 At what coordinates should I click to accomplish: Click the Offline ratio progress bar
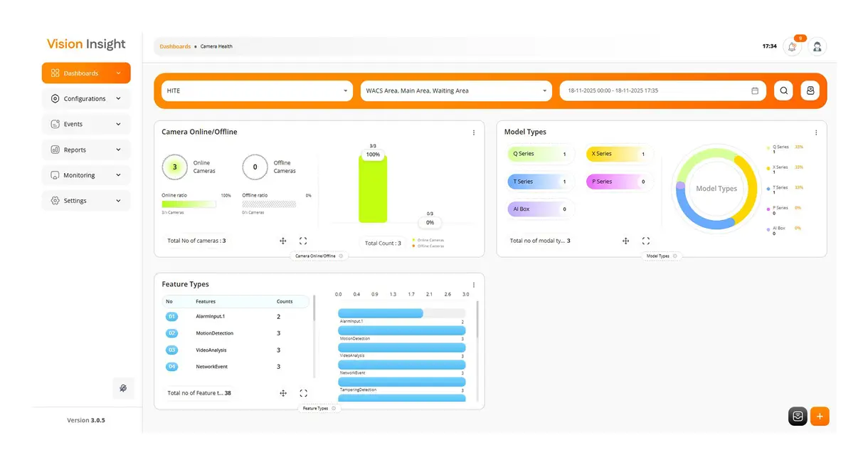(269, 204)
